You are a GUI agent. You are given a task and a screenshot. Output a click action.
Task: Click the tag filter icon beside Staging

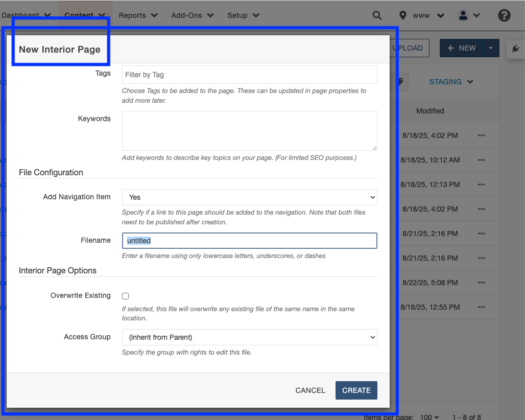[400, 82]
